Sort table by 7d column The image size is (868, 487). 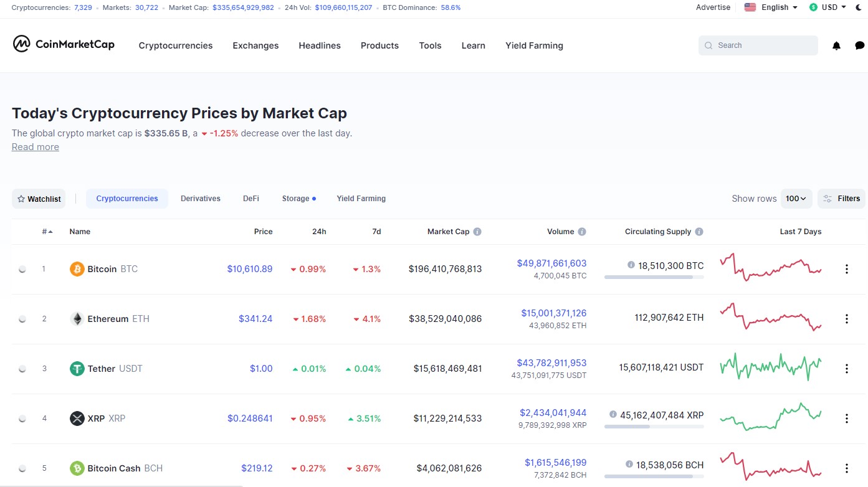click(376, 232)
